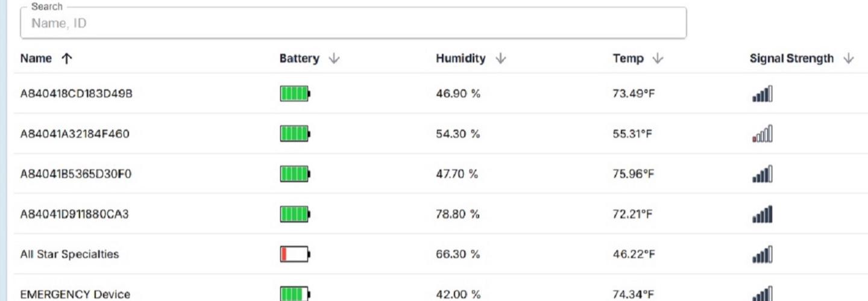Viewport: 868px width, 301px height.
Task: Select device A84041D911880CA3
Action: point(74,214)
